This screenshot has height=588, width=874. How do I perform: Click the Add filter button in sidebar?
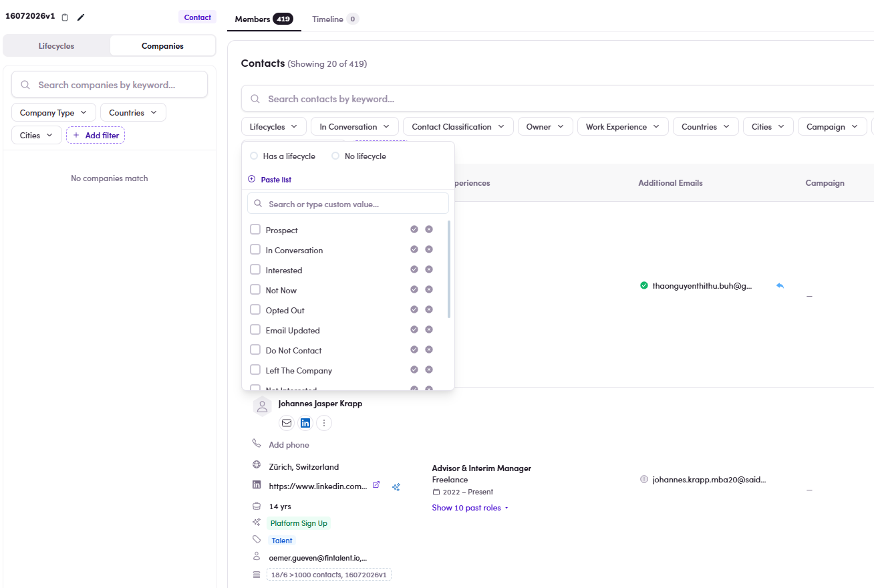coord(96,135)
